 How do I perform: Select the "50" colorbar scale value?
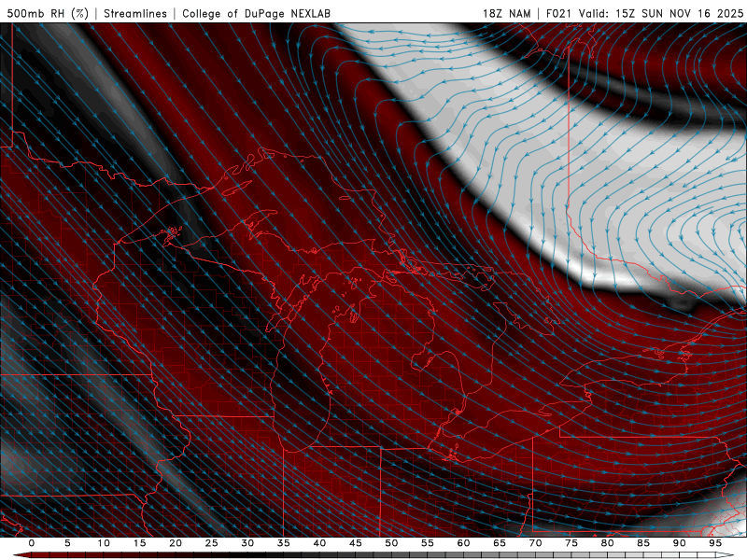point(391,543)
